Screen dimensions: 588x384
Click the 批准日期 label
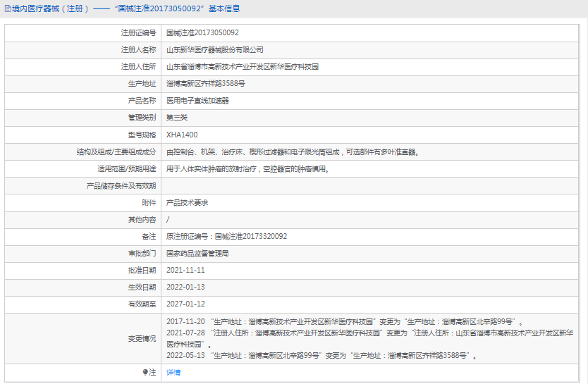[x=142, y=271]
